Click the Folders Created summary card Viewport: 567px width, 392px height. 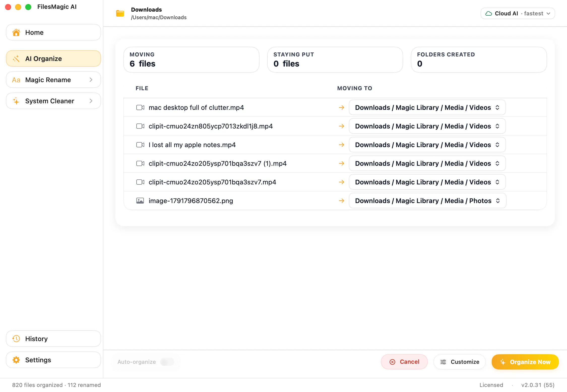479,60
